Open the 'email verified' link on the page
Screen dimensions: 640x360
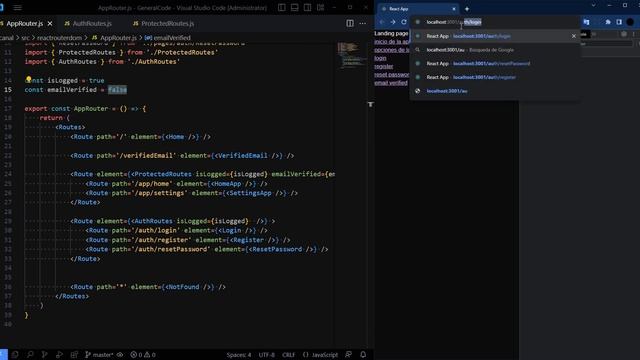pos(391,83)
